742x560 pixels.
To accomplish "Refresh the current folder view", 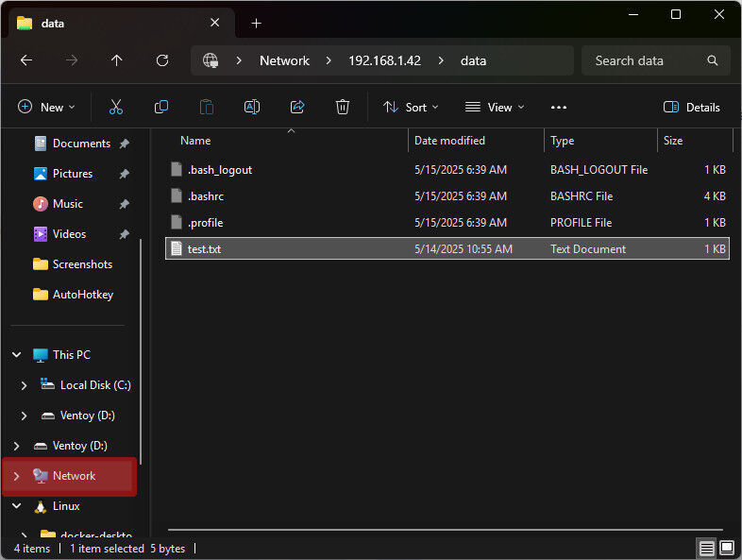I will coord(162,60).
